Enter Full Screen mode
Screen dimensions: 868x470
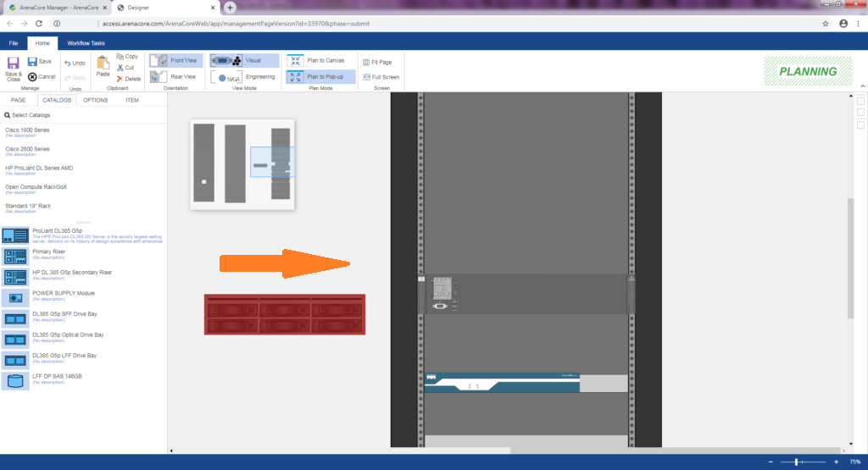coord(381,77)
